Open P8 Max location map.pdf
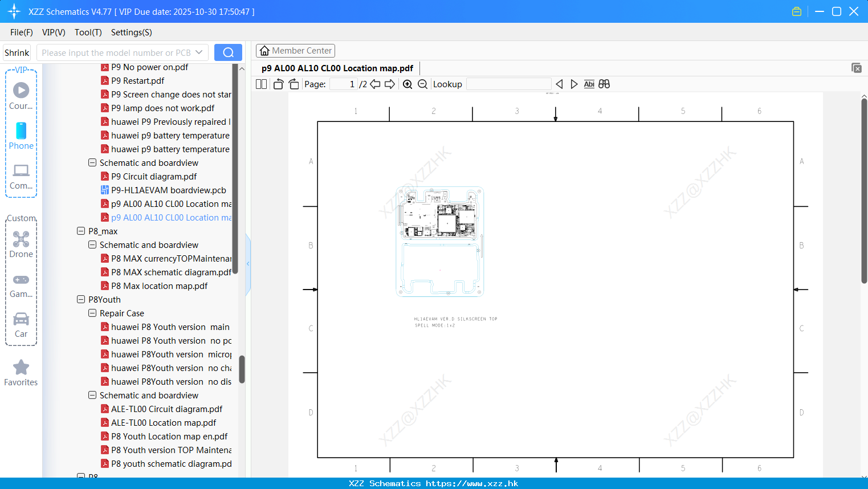 coord(160,286)
